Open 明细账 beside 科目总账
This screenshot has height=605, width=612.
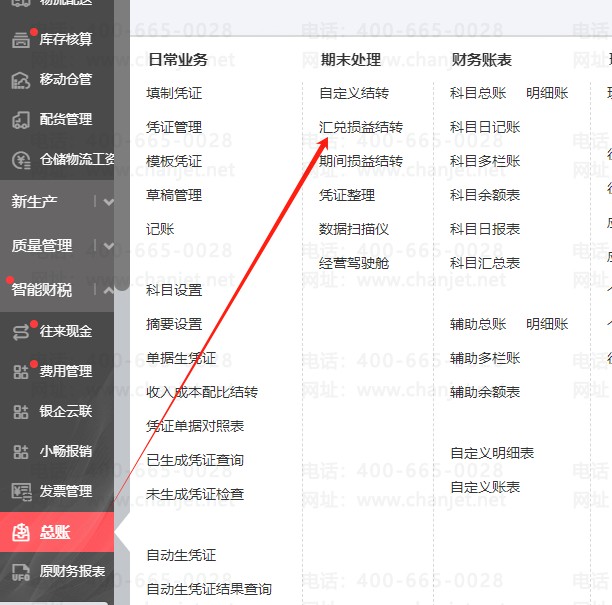point(547,93)
